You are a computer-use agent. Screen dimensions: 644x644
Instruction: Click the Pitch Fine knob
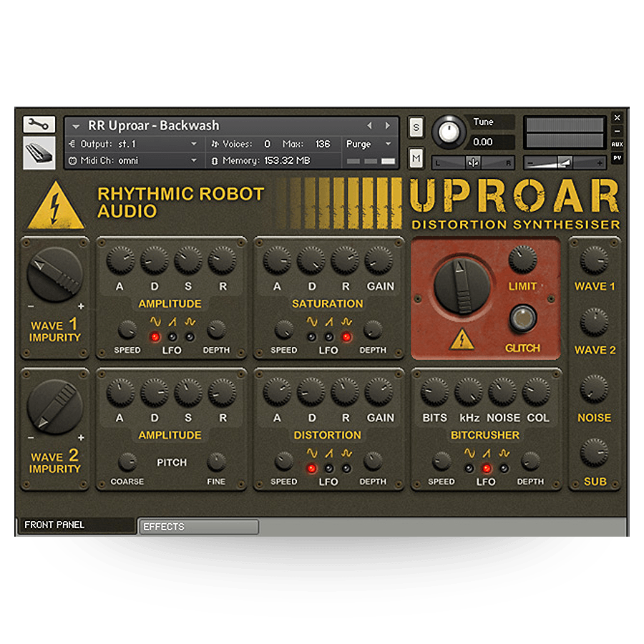pos(216,462)
